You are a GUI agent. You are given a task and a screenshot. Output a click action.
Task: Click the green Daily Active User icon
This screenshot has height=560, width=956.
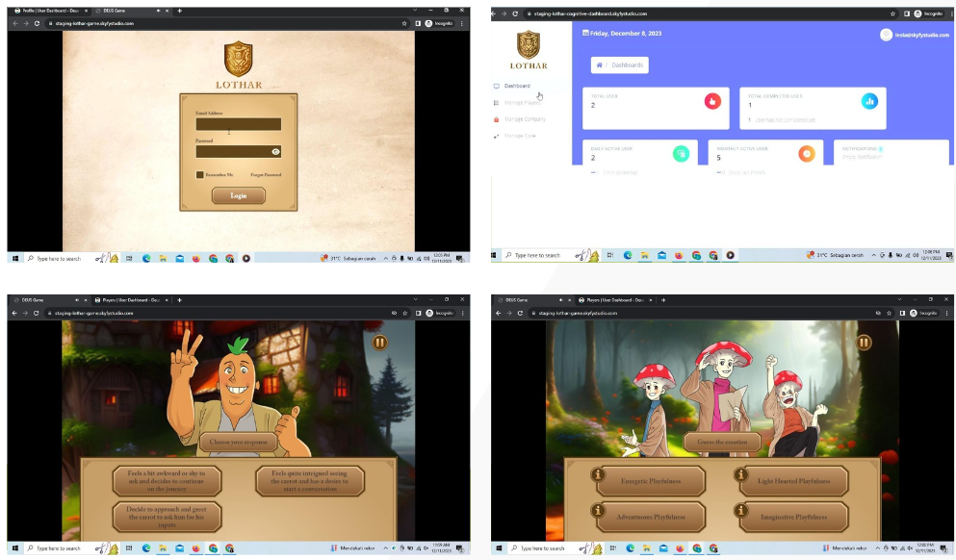pos(681,154)
